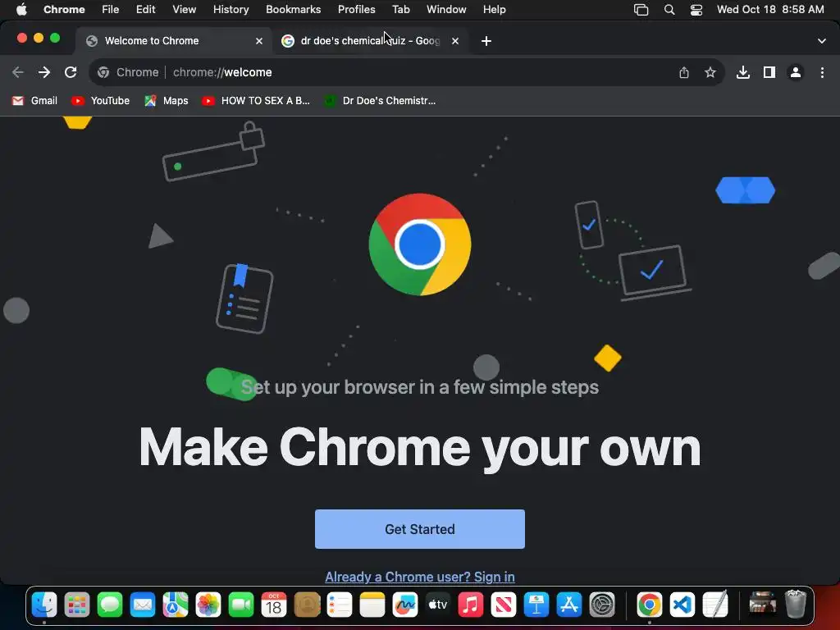Screen dimensions: 840x630
Task: Toggle the side panel icon
Action: tap(769, 72)
